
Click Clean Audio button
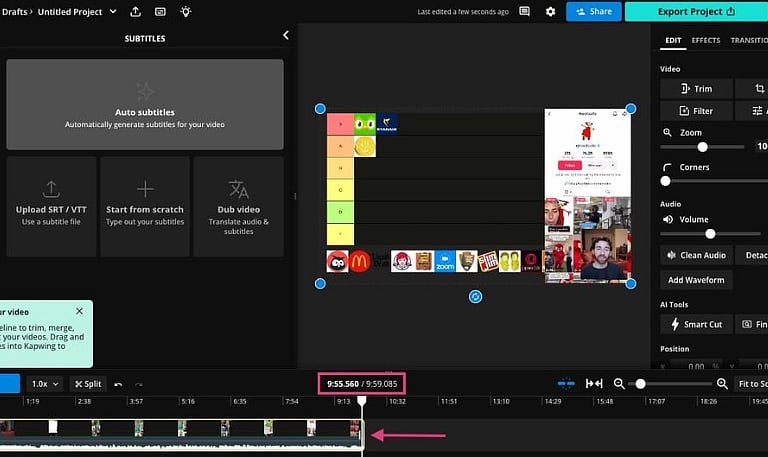pyautogui.click(x=696, y=255)
